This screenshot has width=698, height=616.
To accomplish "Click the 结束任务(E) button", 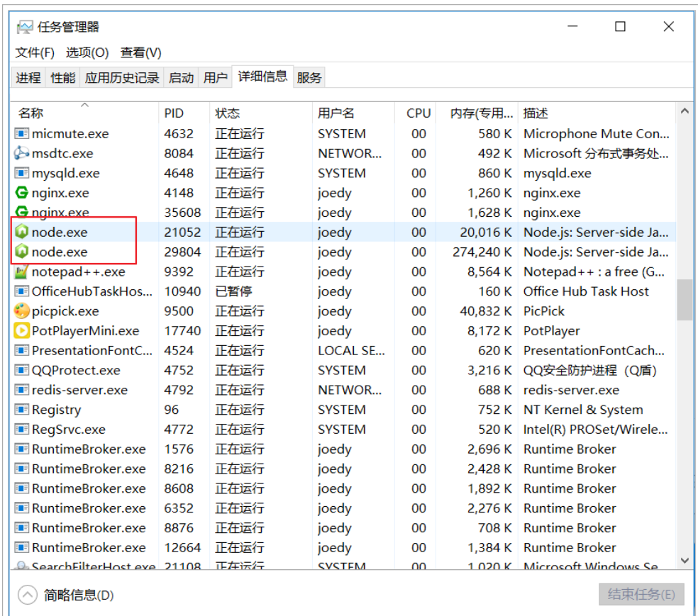I will [x=641, y=594].
